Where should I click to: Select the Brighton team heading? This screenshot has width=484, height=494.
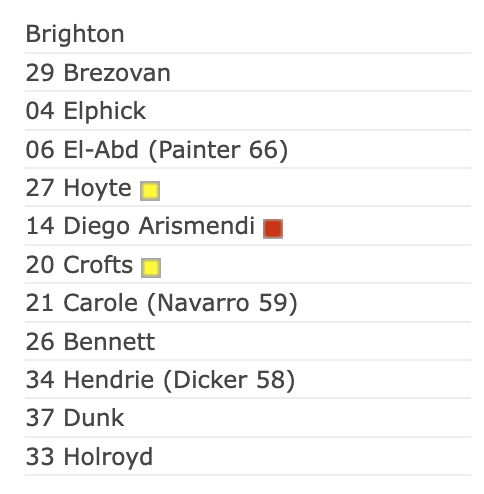tap(75, 34)
